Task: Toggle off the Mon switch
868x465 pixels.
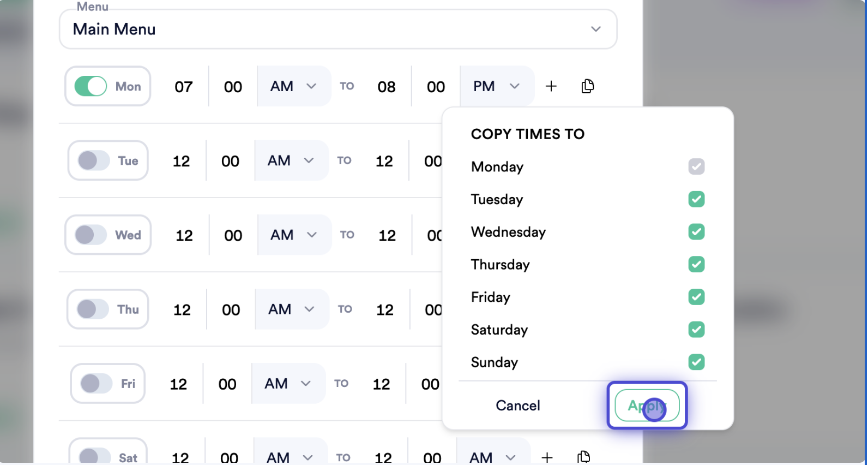Action: pyautogui.click(x=91, y=86)
